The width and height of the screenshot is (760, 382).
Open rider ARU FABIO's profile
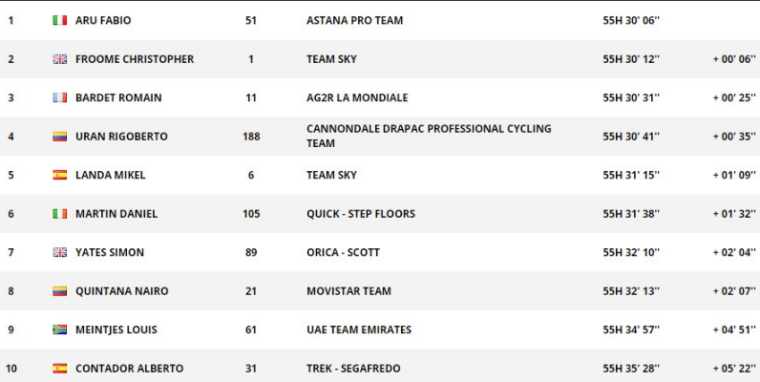point(103,20)
